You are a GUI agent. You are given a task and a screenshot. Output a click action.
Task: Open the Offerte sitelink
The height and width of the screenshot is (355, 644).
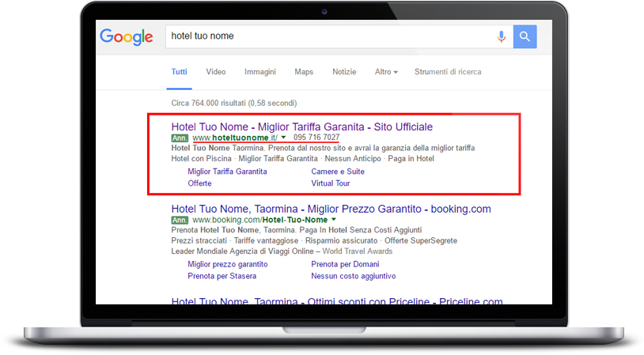click(199, 183)
